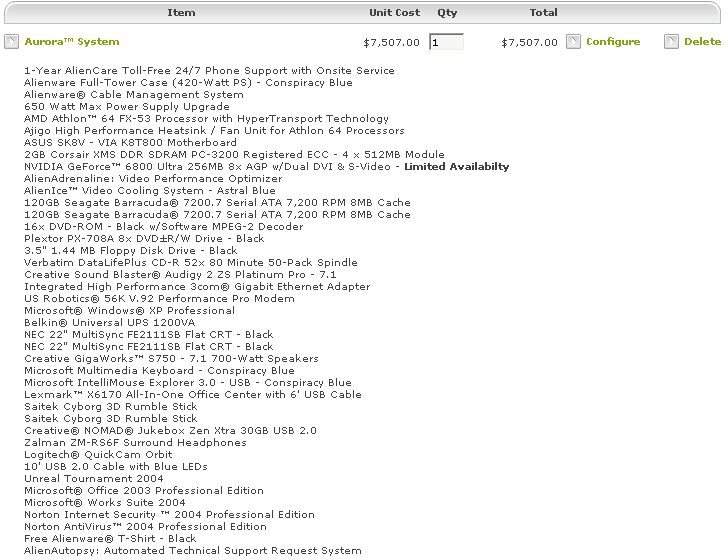Select Creative GigaWorks S750 Speakers line

[x=171, y=359]
